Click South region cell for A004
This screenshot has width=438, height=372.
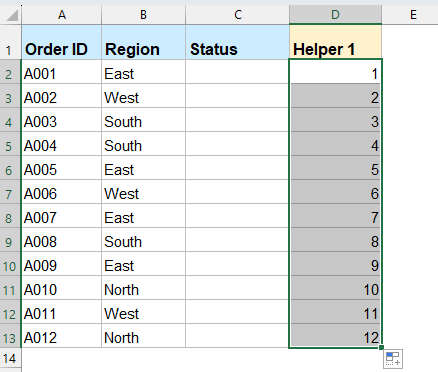pos(143,144)
